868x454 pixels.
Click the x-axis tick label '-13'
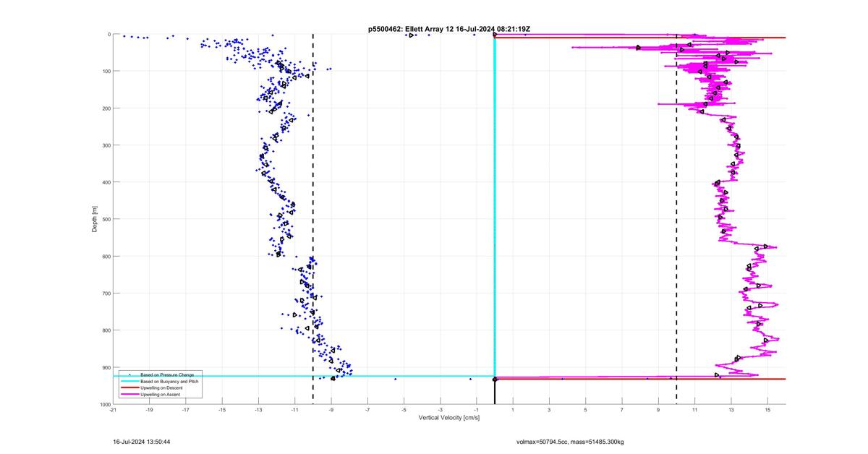pos(258,411)
